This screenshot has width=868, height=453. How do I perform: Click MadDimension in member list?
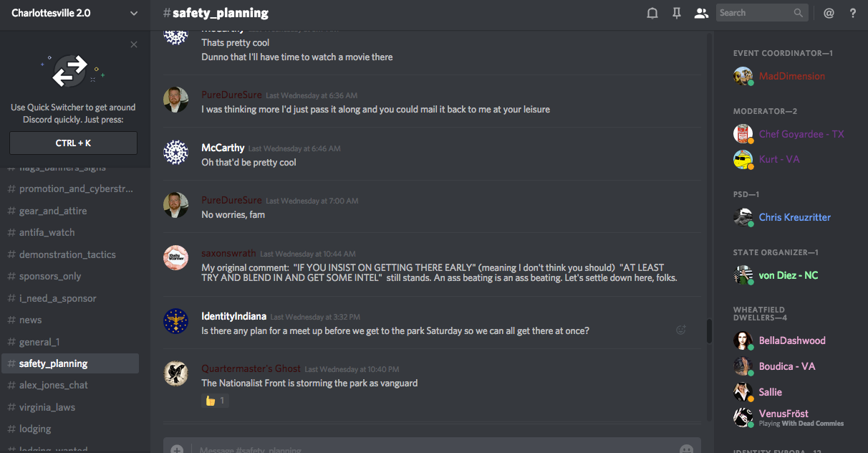coord(794,76)
